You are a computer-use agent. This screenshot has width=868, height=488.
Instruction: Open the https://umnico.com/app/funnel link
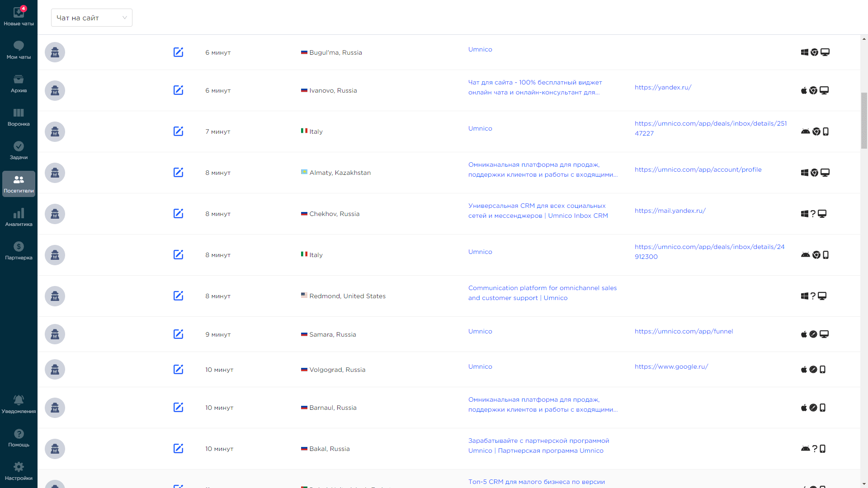[x=684, y=331]
